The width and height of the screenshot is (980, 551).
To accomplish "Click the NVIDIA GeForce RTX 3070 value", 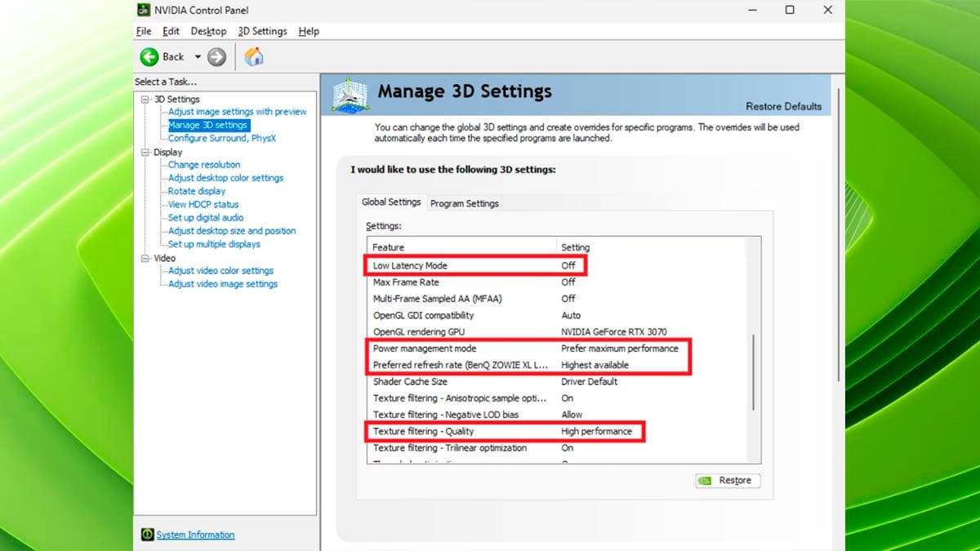I will coord(614,332).
